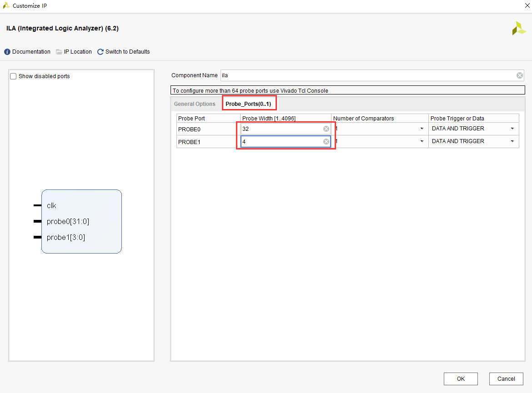
Task: Switch to the General Options tab
Action: point(195,104)
